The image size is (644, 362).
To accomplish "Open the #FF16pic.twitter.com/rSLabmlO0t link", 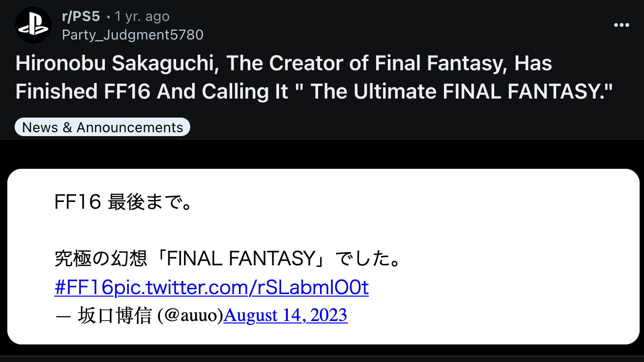I will click(x=212, y=287).
